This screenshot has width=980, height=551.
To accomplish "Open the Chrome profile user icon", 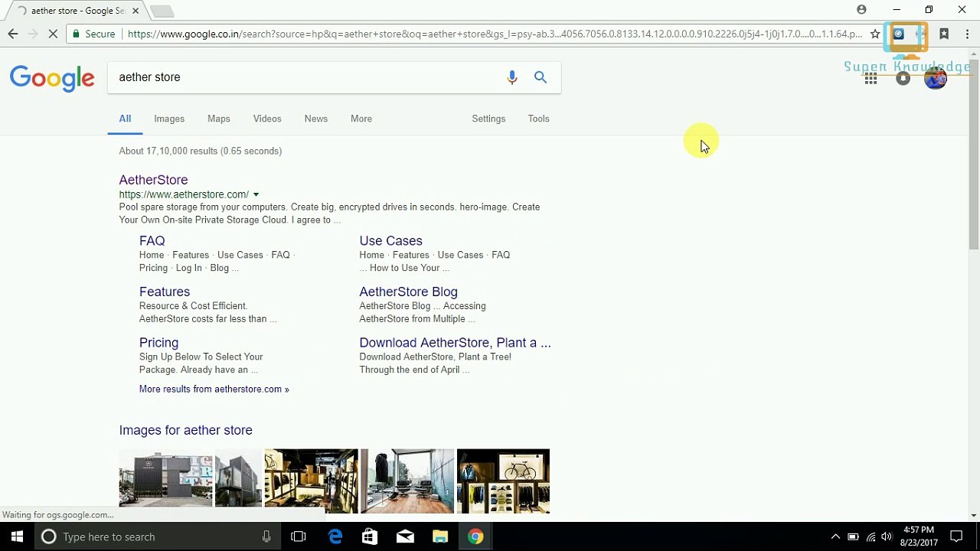I will coord(861,10).
